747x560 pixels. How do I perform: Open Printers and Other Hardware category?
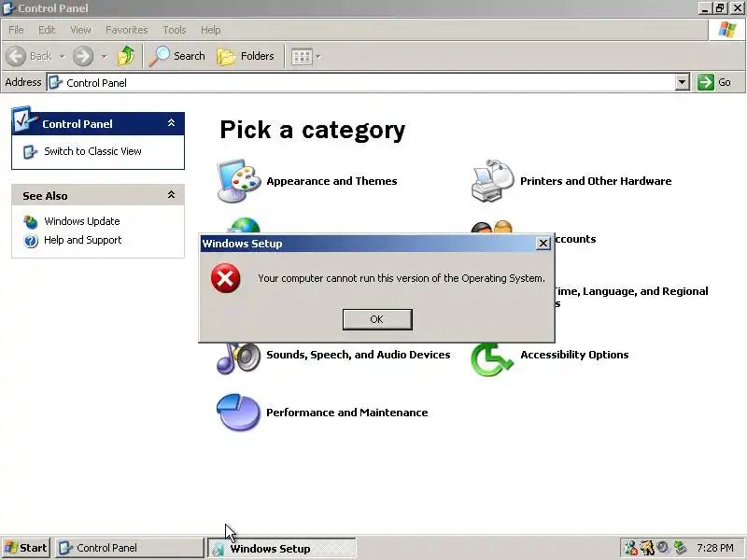[596, 181]
